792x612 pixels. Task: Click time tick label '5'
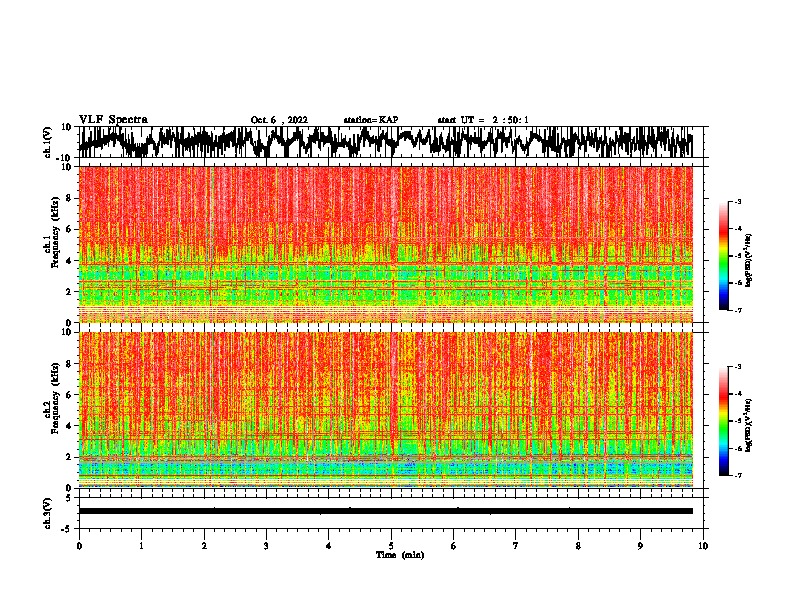(391, 546)
